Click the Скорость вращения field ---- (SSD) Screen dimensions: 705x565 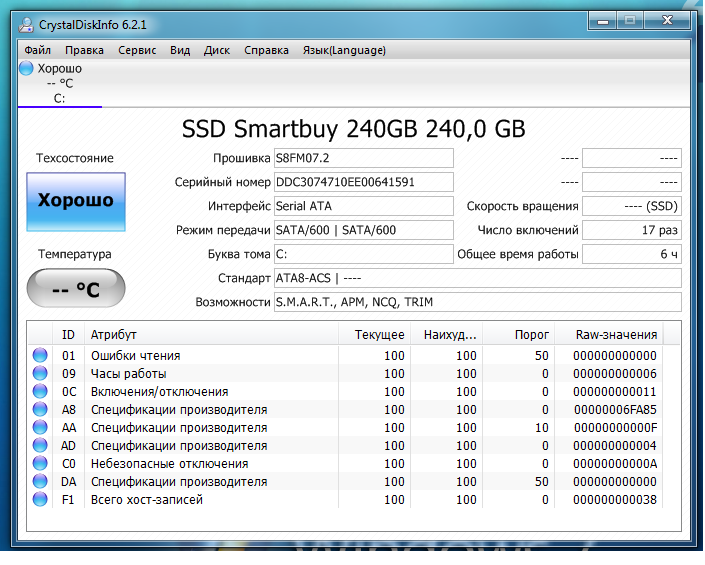pos(632,206)
